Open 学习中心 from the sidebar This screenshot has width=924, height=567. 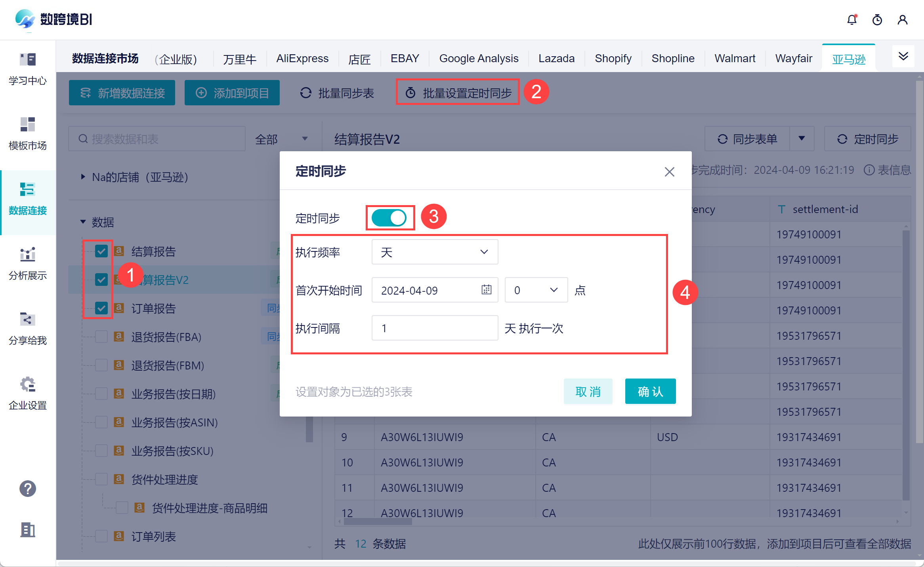[x=28, y=69]
